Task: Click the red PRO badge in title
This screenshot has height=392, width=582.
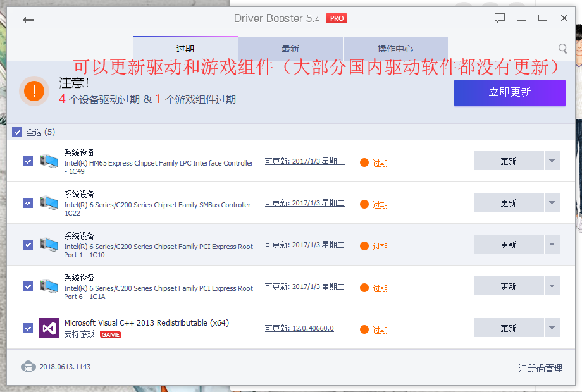Action: click(337, 18)
